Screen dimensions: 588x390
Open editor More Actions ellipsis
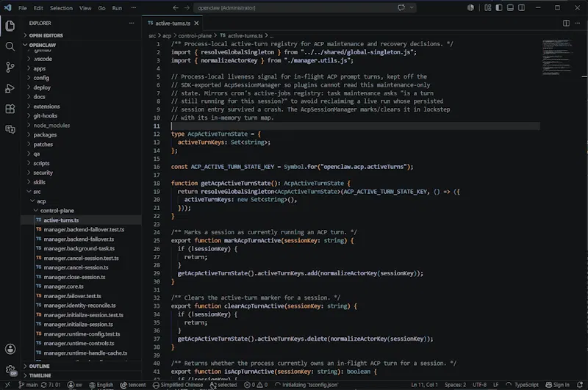pos(578,24)
